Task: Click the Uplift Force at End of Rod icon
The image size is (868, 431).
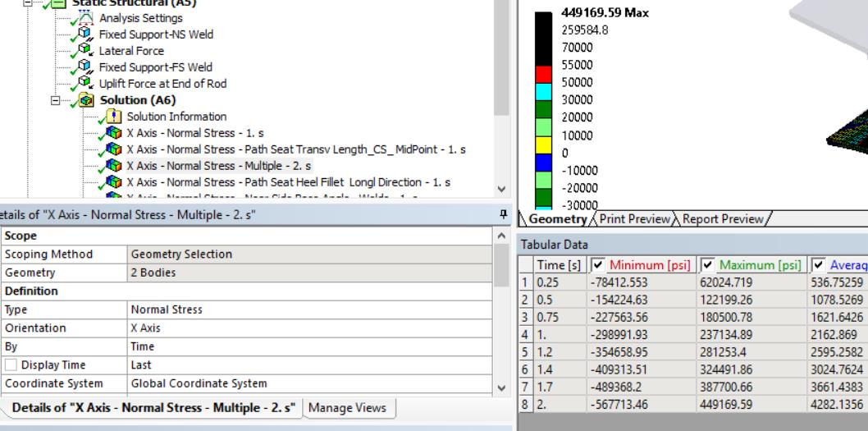Action: click(x=85, y=84)
